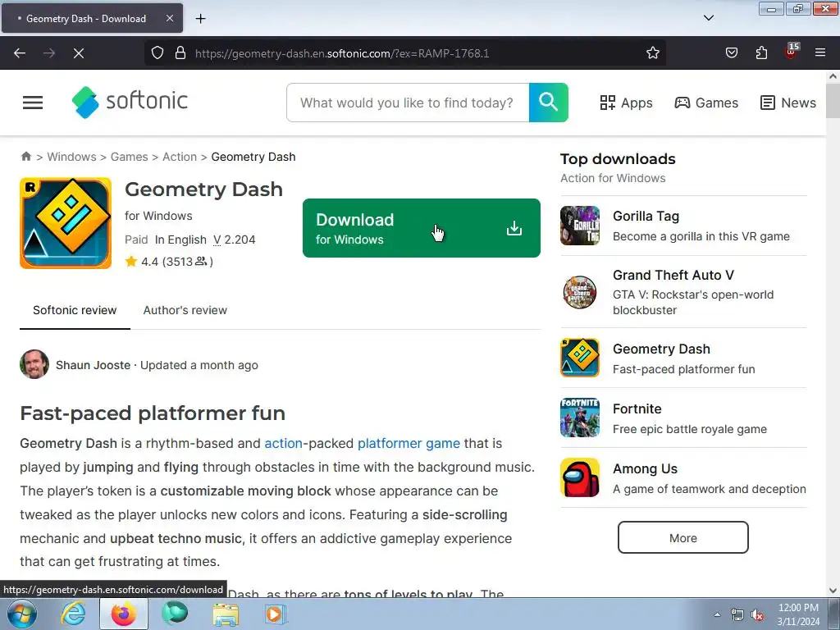Screen dimensions: 840x630
Task: Select the Softonic review tab
Action: [x=75, y=310]
